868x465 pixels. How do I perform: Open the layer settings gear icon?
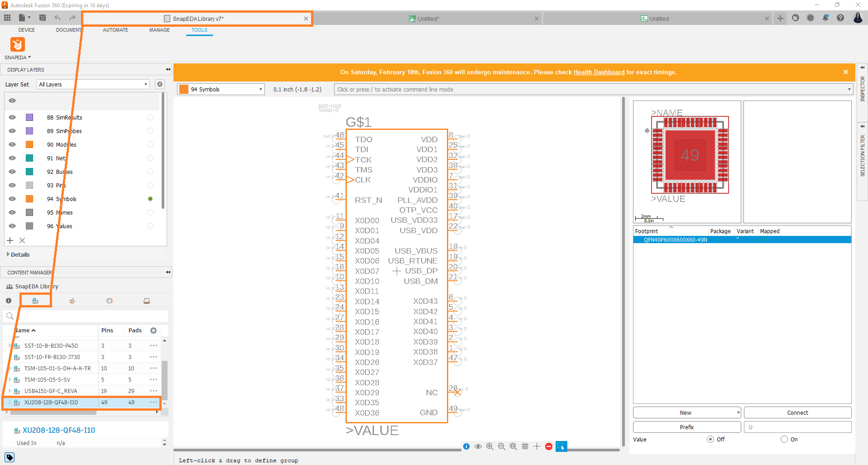tap(160, 84)
